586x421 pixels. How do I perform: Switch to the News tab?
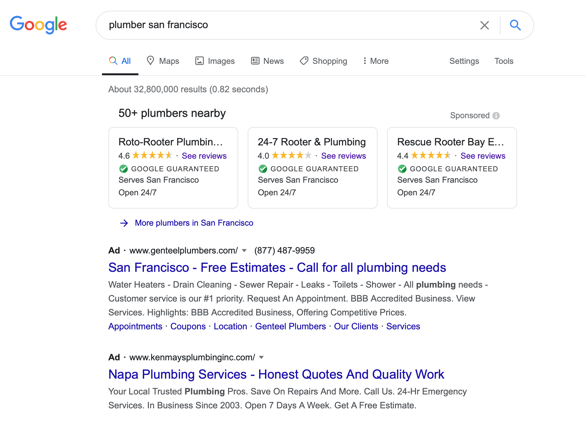268,61
